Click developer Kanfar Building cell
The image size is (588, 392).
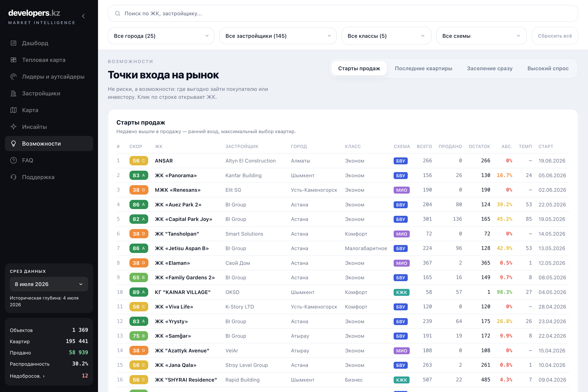244,176
